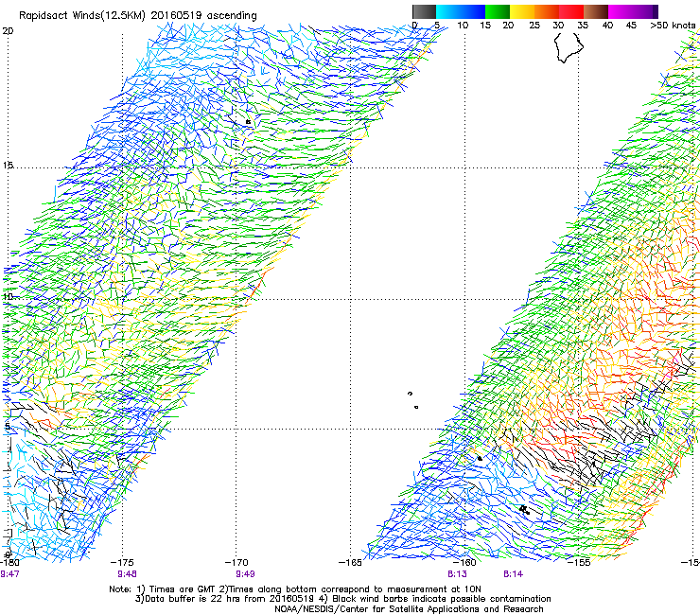The image size is (700, 615).
Task: Click the yellow 20-25 knots legend swatch
Action: click(522, 11)
